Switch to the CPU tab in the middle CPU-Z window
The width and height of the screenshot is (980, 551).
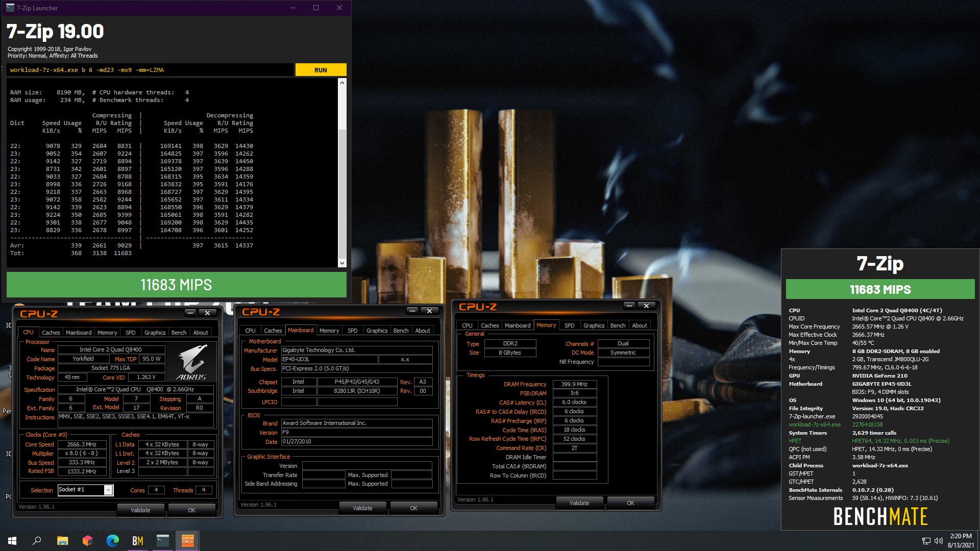coord(250,331)
